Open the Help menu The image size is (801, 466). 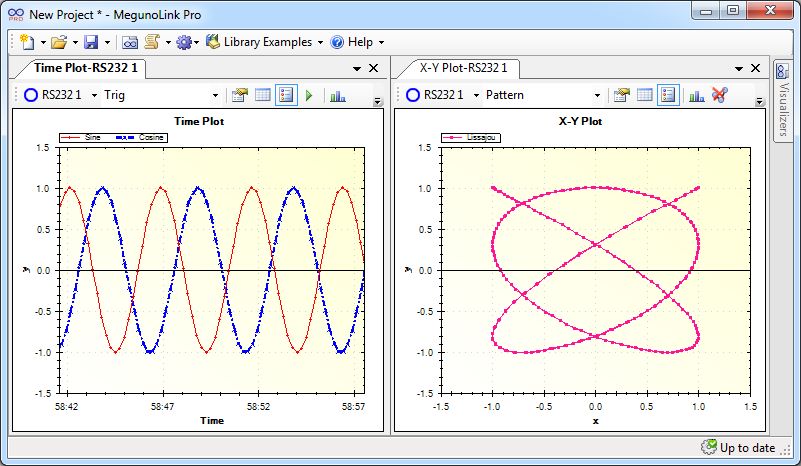tap(358, 42)
